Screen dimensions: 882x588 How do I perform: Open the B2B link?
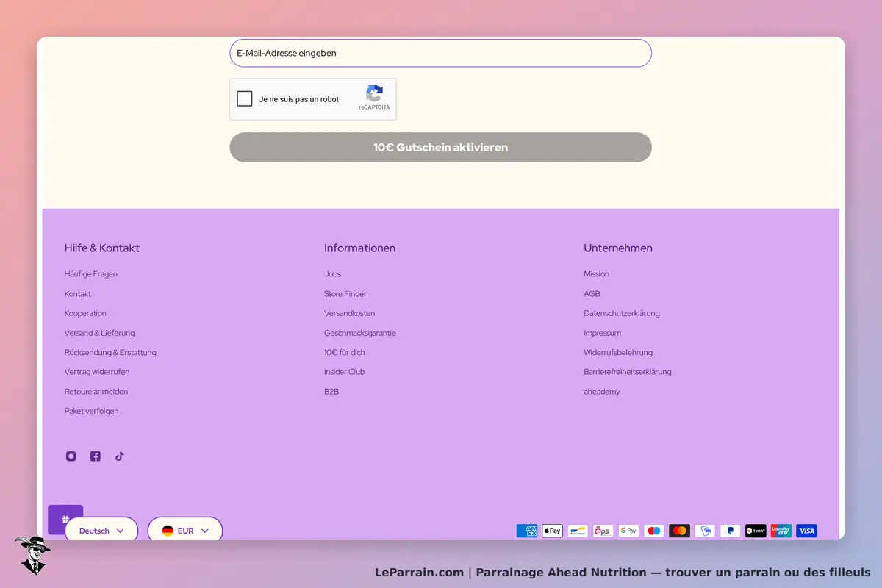click(331, 392)
